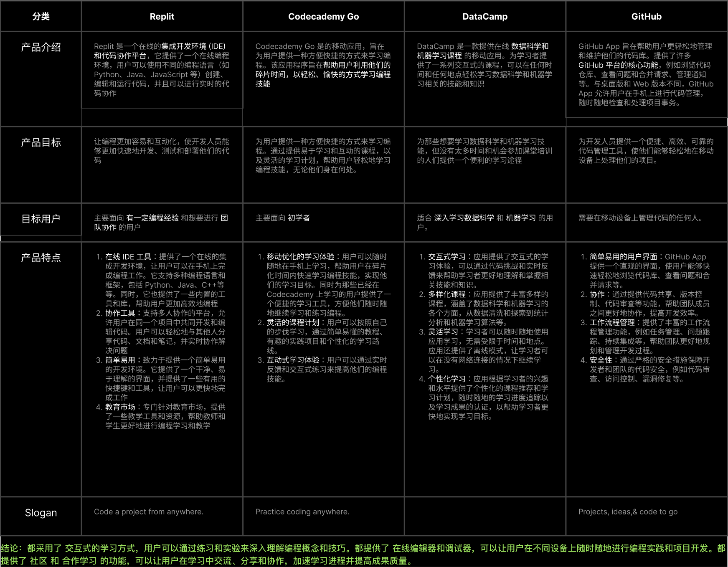Click the Replit column header
This screenshot has width=728, height=567.
[x=162, y=17]
